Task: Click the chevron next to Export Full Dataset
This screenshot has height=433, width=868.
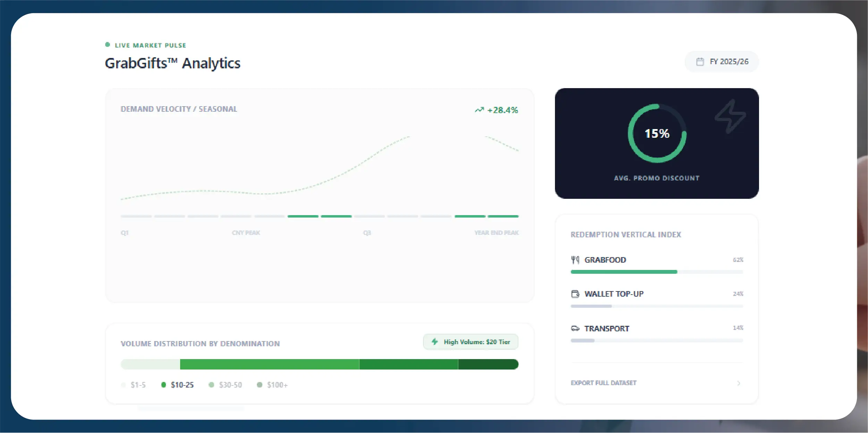Action: pos(739,383)
